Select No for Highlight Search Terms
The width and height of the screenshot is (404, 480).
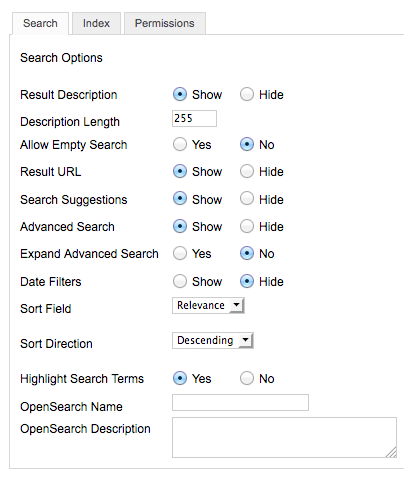point(247,378)
